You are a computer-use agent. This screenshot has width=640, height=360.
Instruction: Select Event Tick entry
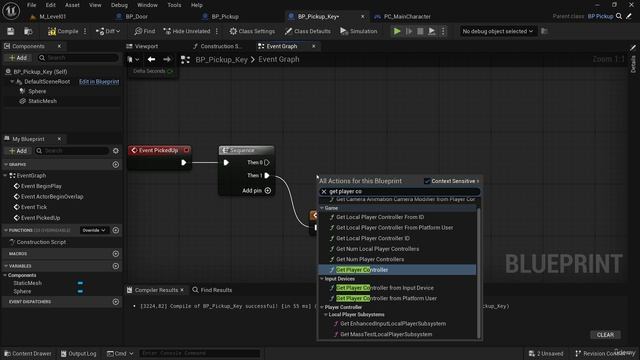tap(34, 207)
